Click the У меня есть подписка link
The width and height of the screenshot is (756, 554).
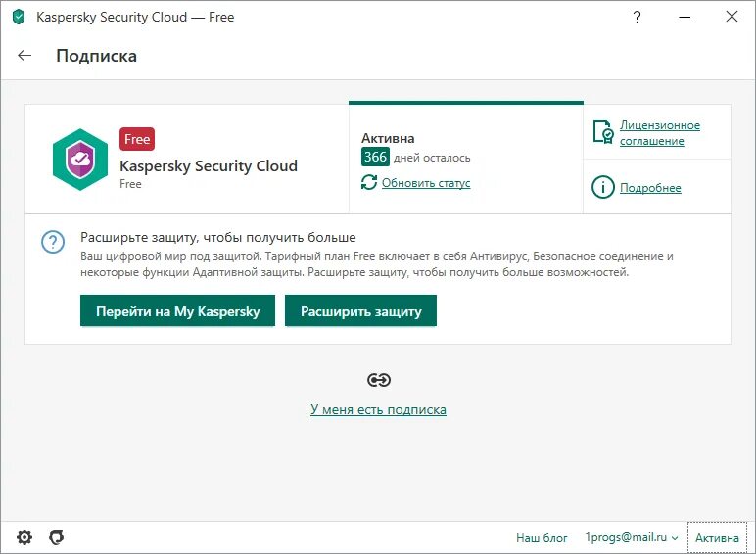378,409
